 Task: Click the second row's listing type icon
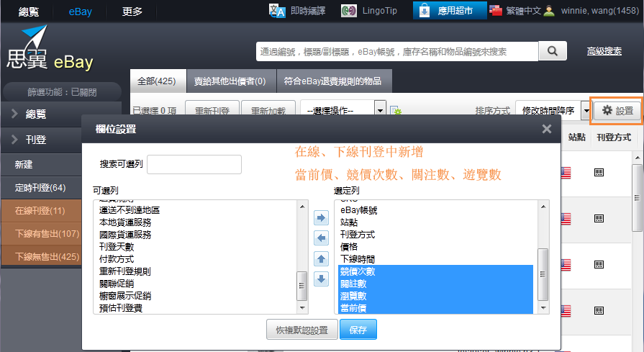tap(599, 219)
